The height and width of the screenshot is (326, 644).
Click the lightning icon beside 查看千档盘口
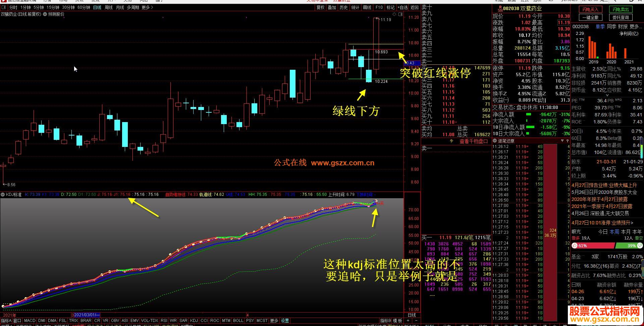coord(451,141)
